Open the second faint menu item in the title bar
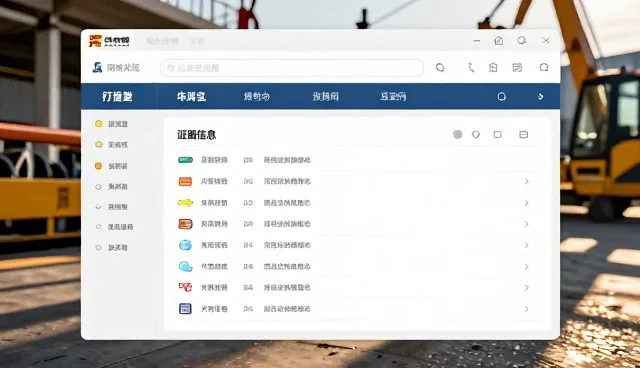Screen dimensions: 640x368 [x=196, y=41]
